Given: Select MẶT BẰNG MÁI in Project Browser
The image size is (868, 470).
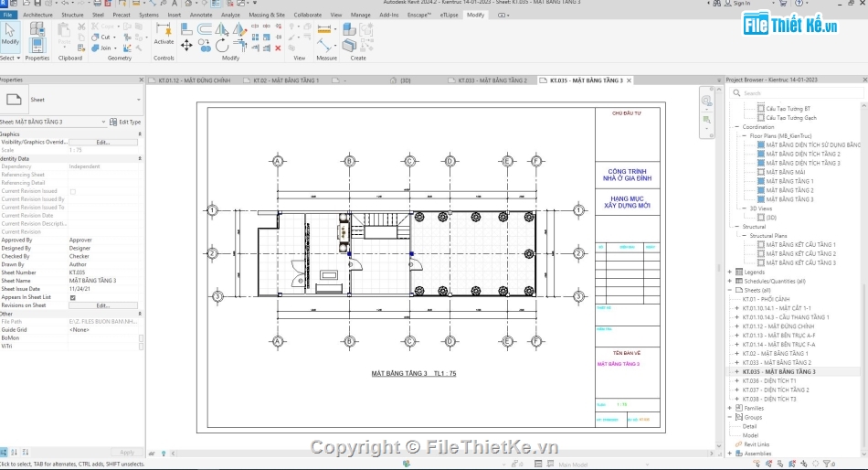Looking at the screenshot, I should [785, 173].
